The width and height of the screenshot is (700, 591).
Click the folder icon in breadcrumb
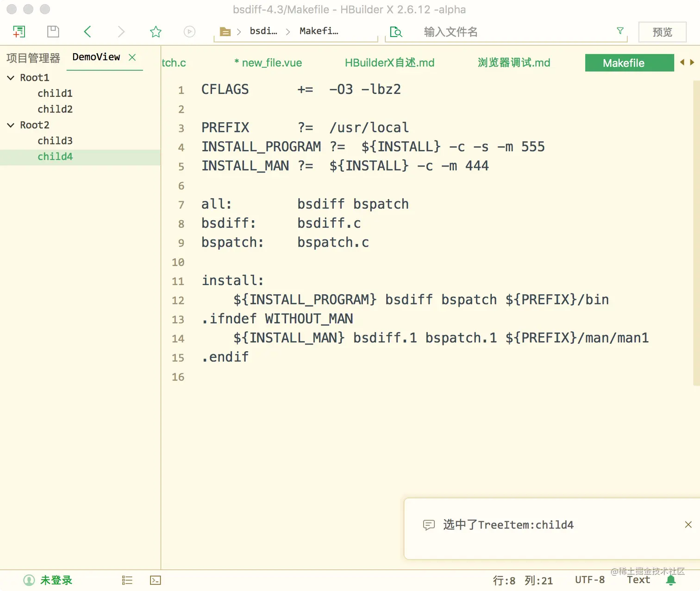[x=225, y=31]
